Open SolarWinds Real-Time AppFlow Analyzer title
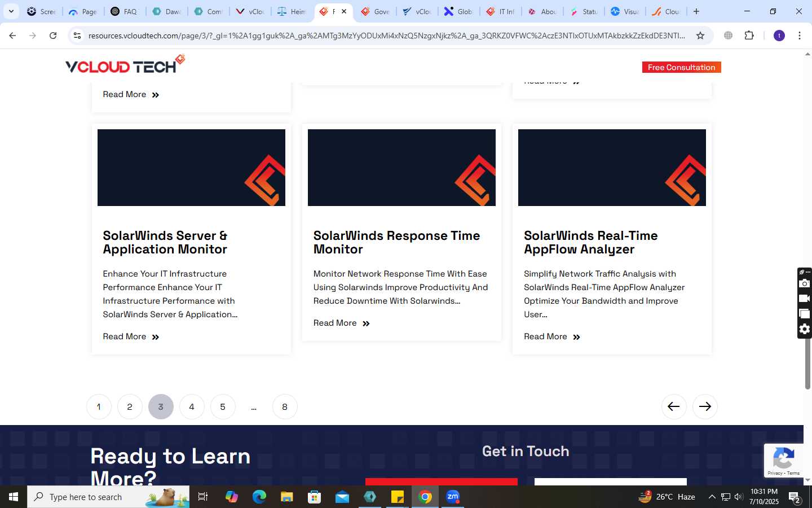Screen dimensions: 812x508 coord(590,242)
